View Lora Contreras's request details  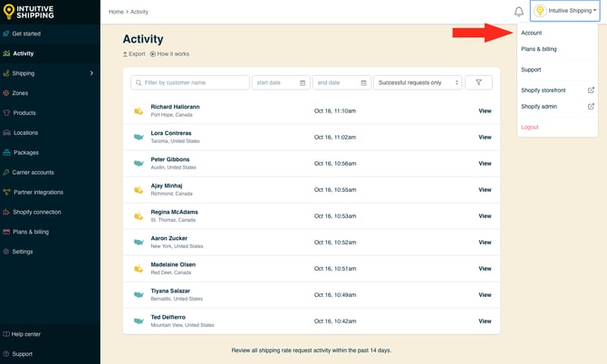tap(485, 137)
